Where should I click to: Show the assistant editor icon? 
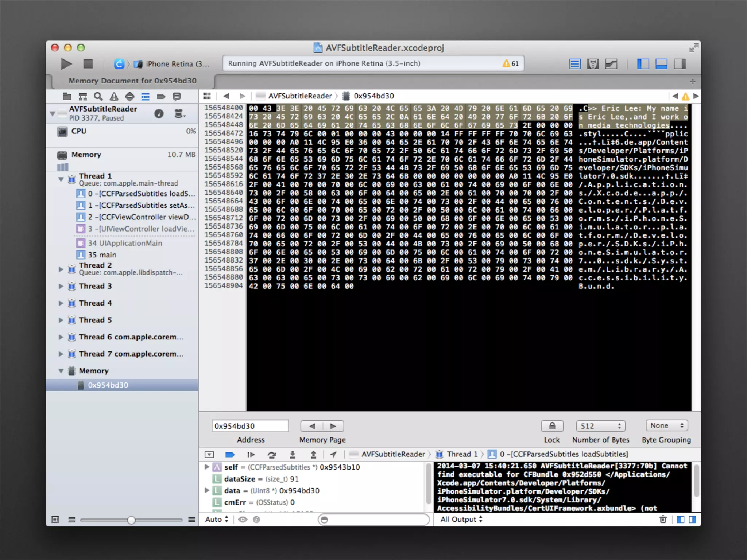click(x=593, y=64)
